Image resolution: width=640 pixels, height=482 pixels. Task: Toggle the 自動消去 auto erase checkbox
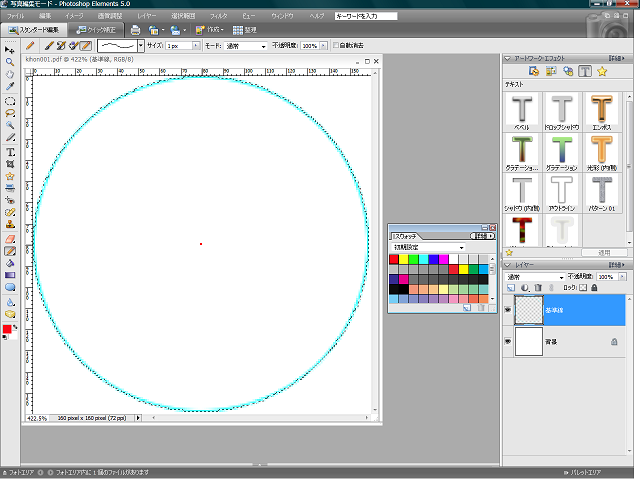point(336,46)
